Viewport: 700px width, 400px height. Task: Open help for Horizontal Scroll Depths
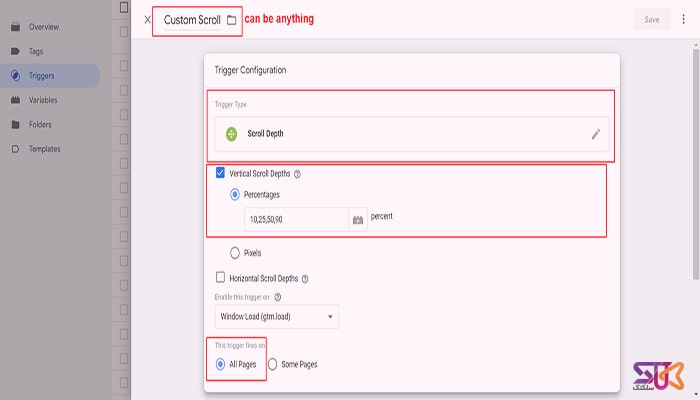coord(305,279)
